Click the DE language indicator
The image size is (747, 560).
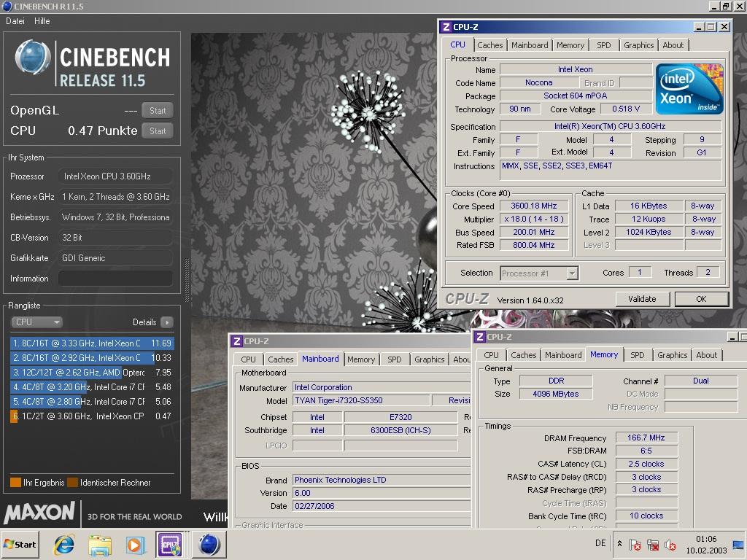[600, 543]
